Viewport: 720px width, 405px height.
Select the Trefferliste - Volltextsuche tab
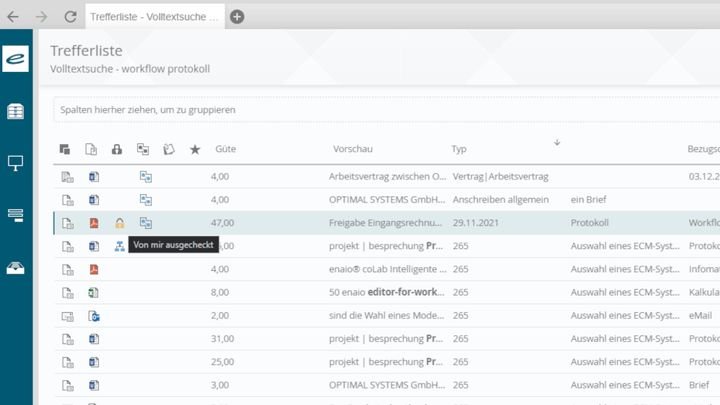[154, 16]
